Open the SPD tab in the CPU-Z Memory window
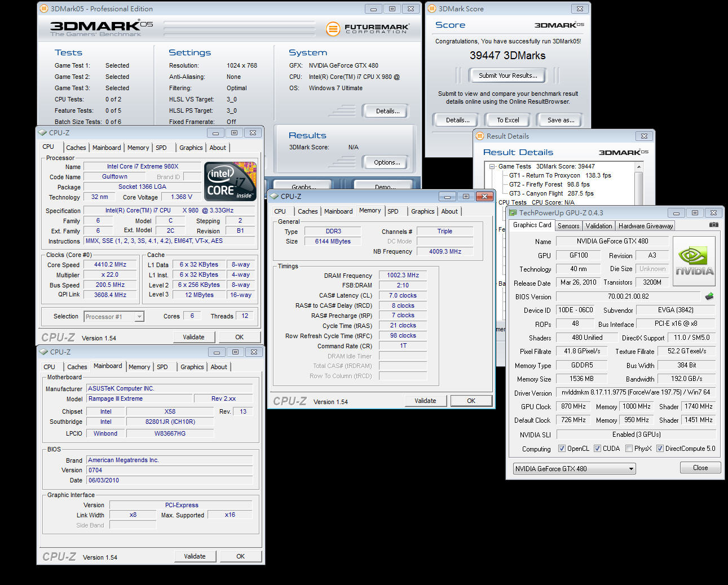 pos(393,211)
